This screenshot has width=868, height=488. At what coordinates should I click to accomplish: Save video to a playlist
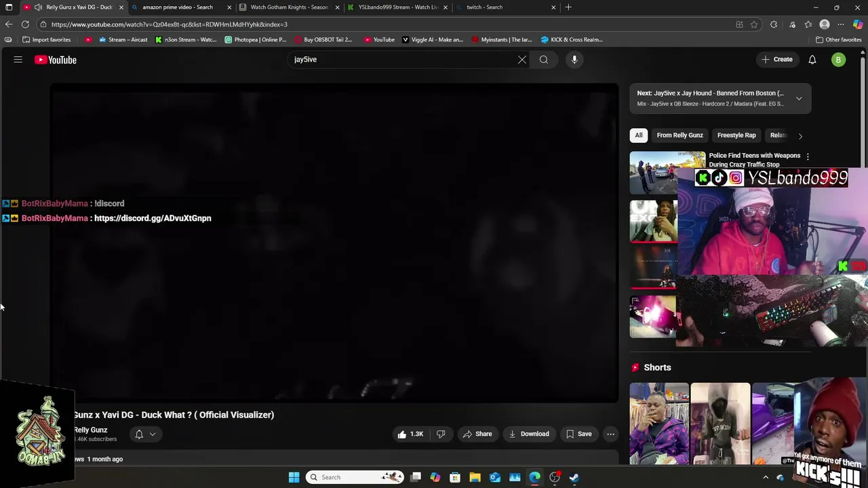[578, 434]
